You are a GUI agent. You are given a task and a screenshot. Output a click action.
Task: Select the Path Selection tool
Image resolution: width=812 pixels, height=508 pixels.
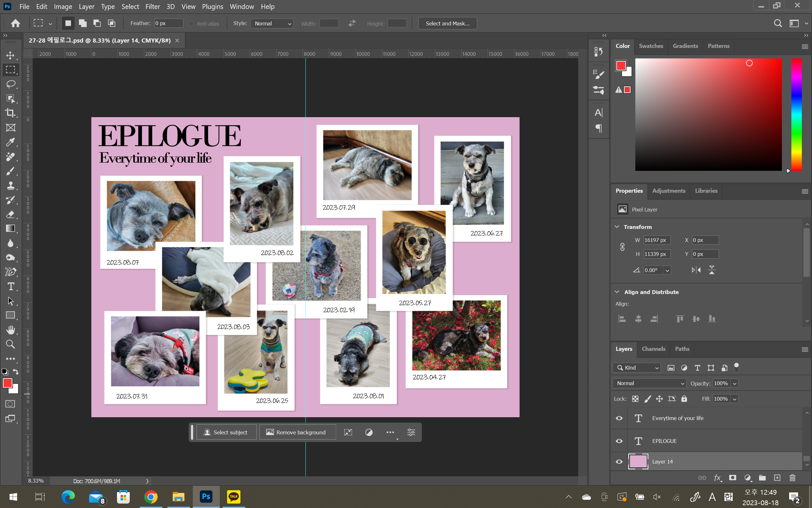click(10, 301)
